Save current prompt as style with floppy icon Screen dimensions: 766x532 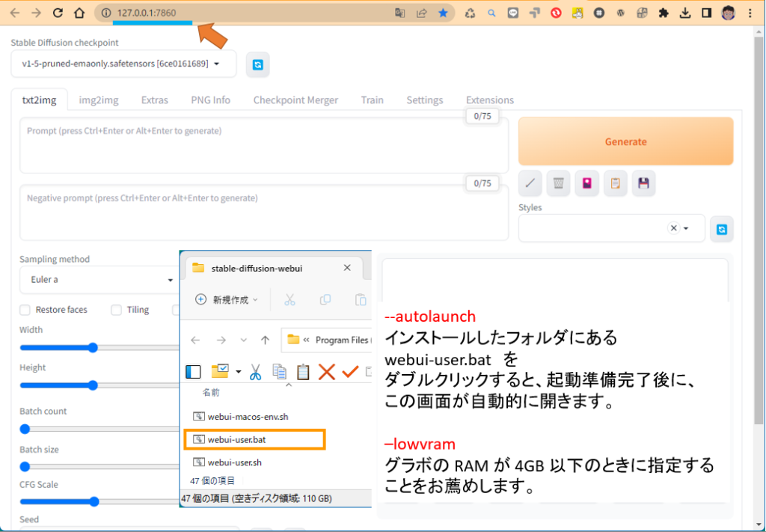pyautogui.click(x=643, y=183)
